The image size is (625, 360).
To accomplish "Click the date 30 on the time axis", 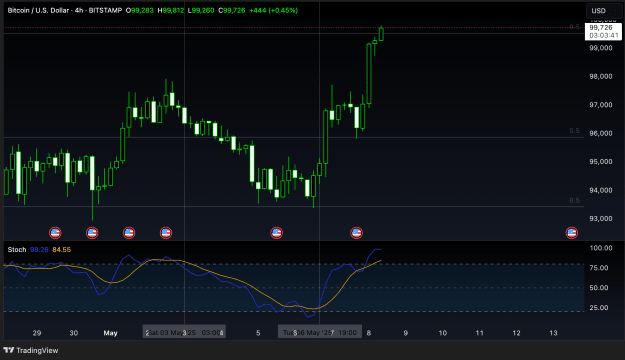I will pos(74,333).
